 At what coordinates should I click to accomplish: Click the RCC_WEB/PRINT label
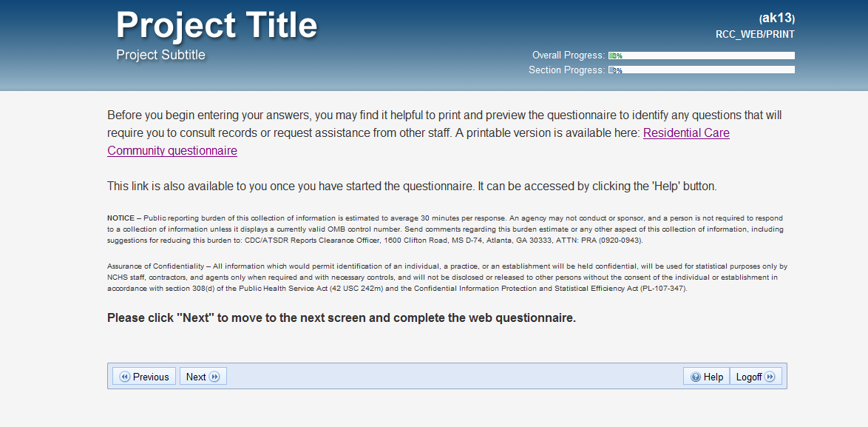755,34
